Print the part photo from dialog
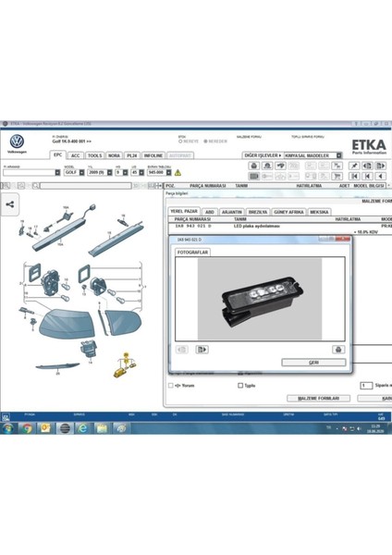392x555 pixels. pyautogui.click(x=338, y=350)
